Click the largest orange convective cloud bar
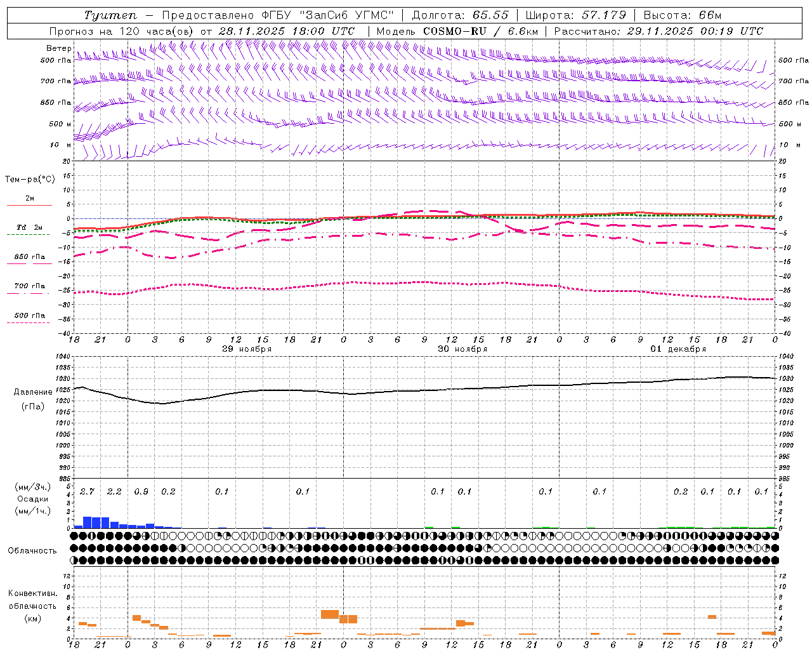This screenshot has width=812, height=650. [330, 614]
